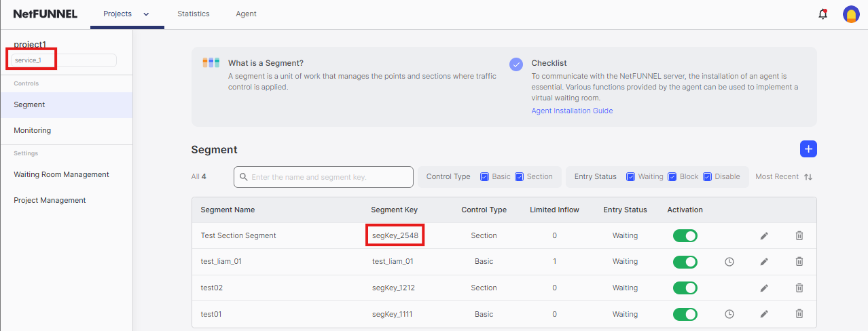Toggle the Disable entry status checkbox
Image resolution: width=868 pixels, height=331 pixels.
coord(708,176)
